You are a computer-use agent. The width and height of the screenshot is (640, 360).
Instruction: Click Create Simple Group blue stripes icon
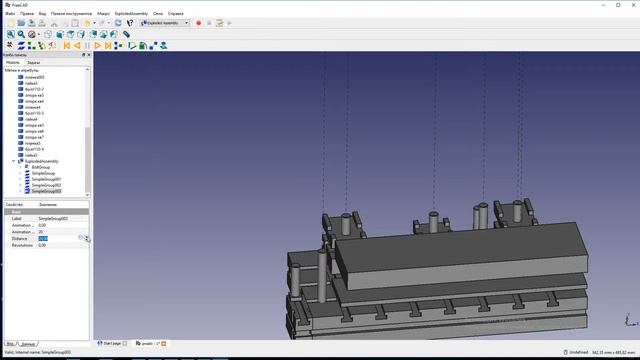(21, 46)
